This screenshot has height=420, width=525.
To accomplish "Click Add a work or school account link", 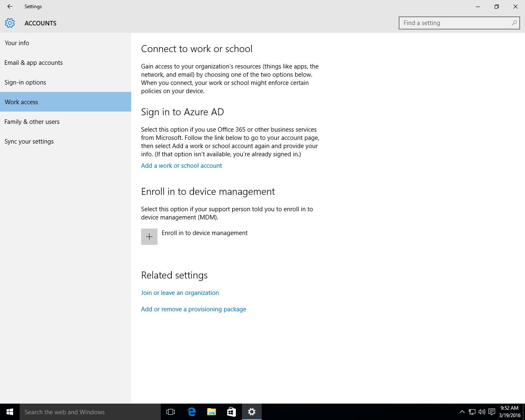I will click(x=181, y=166).
